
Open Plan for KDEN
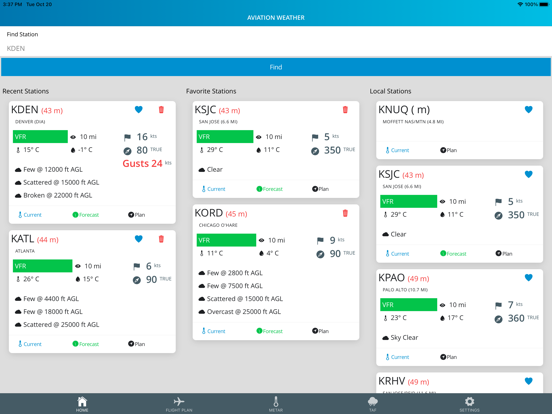pyautogui.click(x=137, y=215)
